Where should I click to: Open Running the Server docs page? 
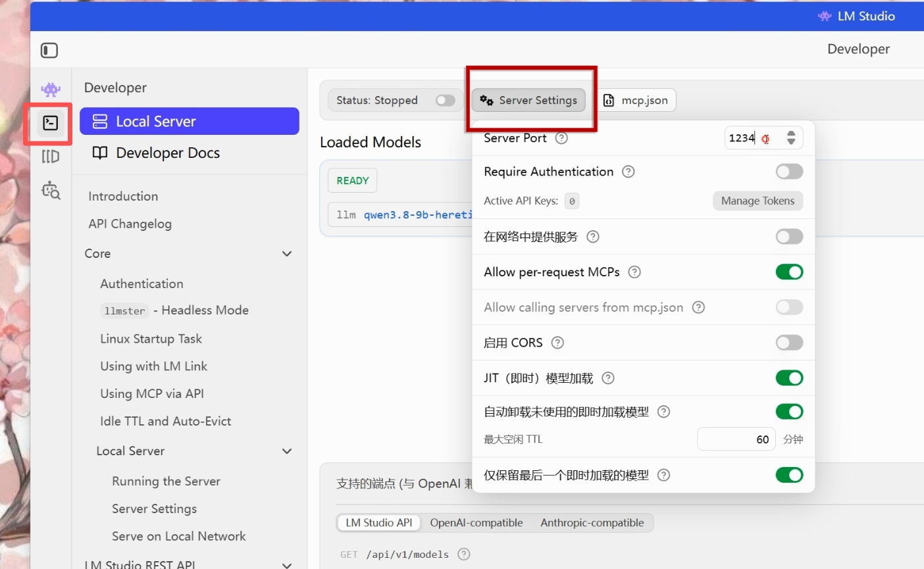166,482
